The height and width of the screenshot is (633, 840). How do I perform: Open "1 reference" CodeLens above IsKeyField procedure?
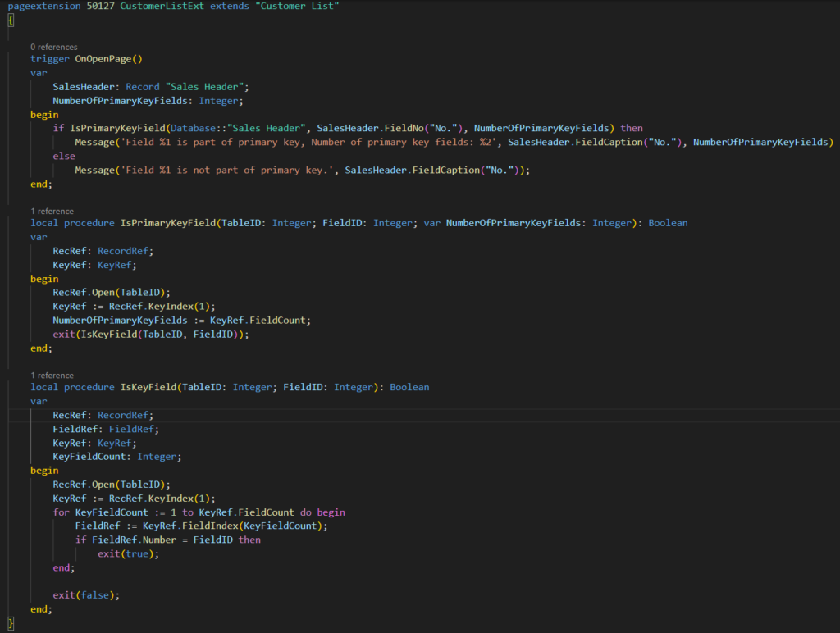[52, 375]
